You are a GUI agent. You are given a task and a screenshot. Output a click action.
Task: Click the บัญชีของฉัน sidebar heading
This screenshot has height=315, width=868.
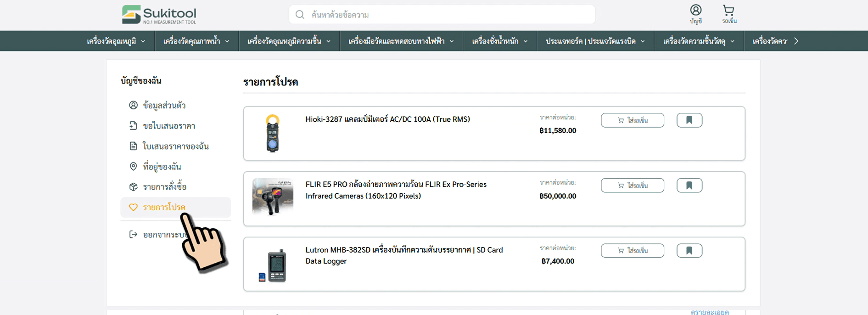tap(141, 81)
